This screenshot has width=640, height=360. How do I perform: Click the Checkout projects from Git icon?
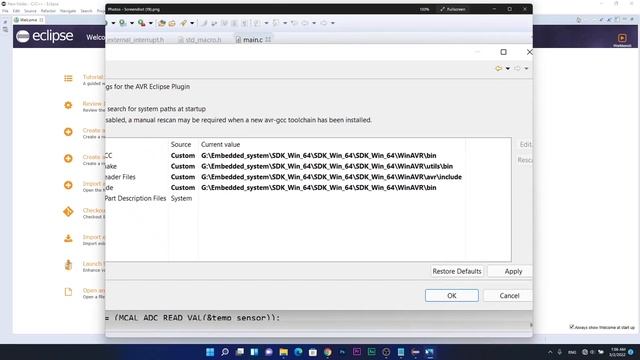pos(68,212)
